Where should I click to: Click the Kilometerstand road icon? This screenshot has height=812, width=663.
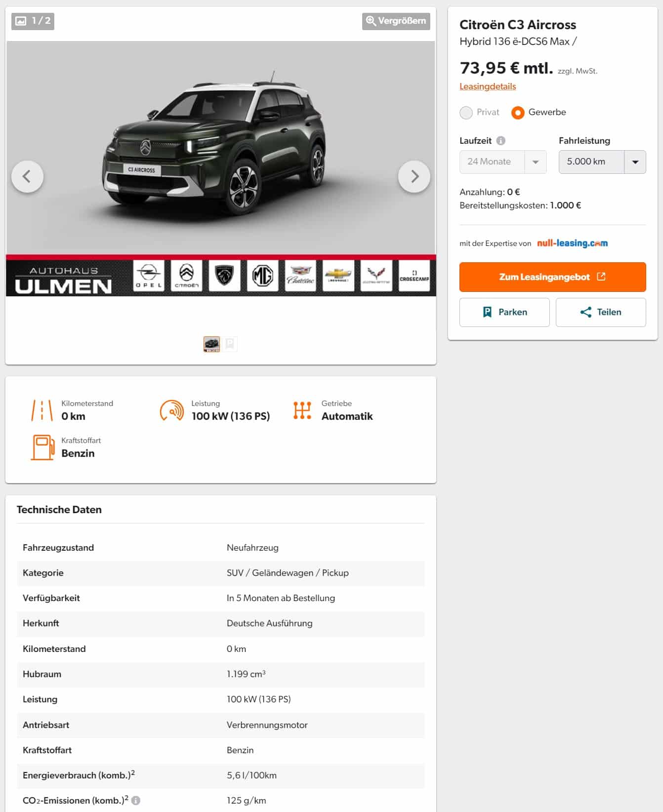[x=42, y=410]
